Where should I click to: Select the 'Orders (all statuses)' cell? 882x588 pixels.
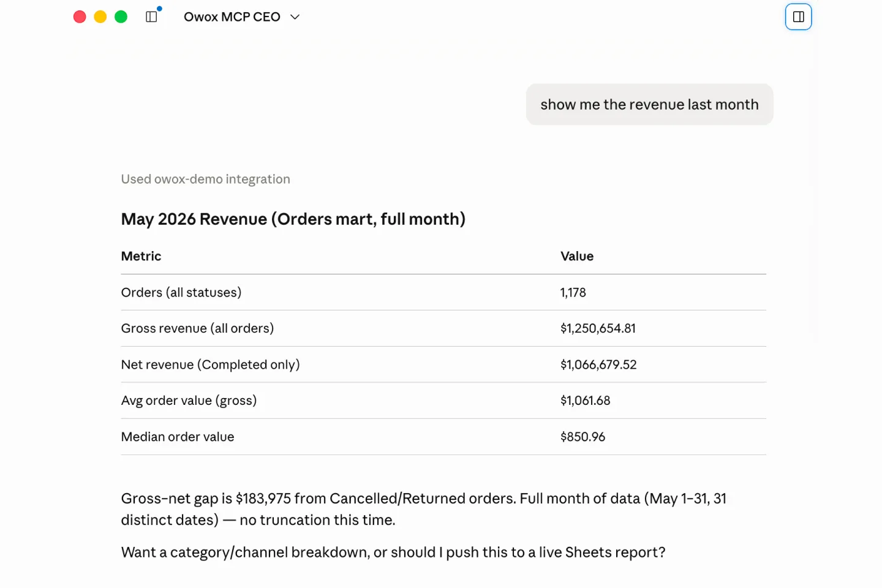[181, 293]
